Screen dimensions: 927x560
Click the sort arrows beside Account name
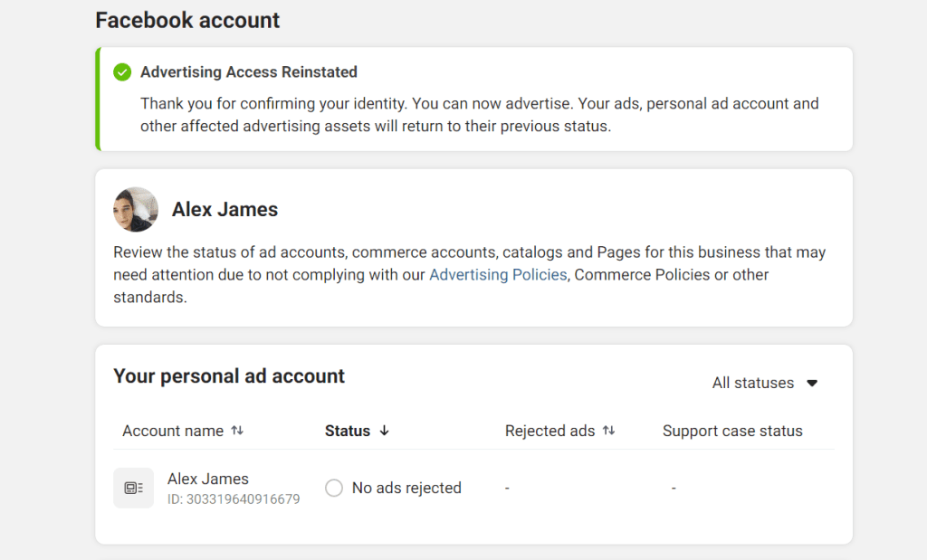237,430
